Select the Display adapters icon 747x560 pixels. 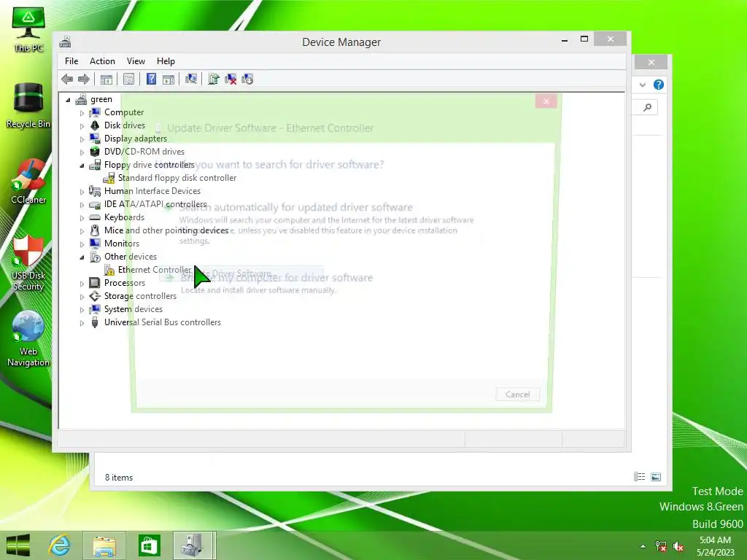[x=95, y=139]
